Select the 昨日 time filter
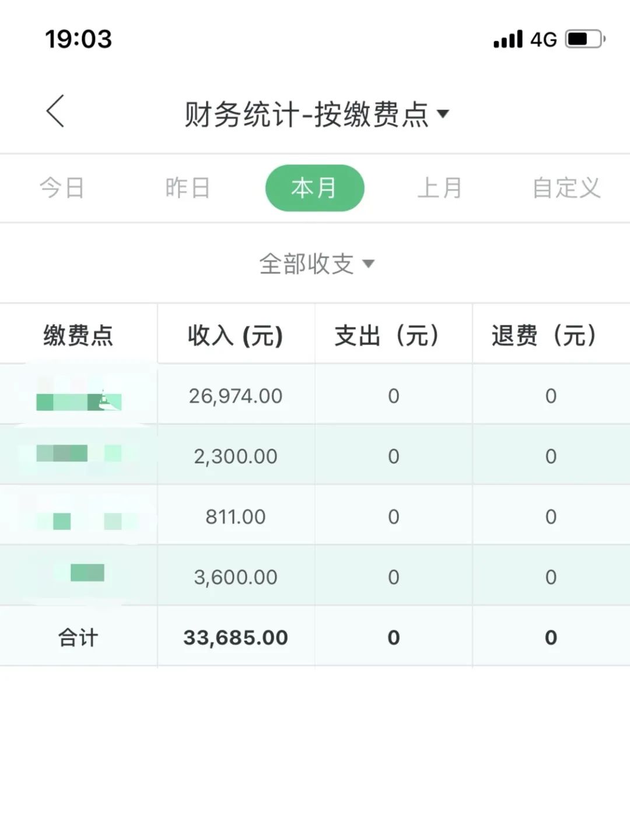The height and width of the screenshot is (840, 630). tap(187, 187)
